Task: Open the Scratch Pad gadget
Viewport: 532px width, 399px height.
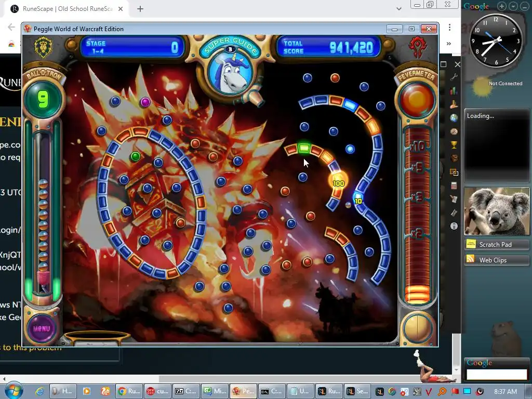Action: 496,244
